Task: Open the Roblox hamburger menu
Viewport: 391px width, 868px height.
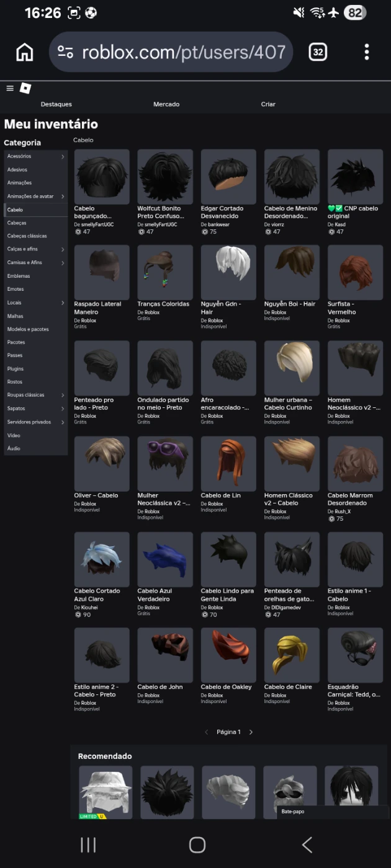Action: (10, 88)
